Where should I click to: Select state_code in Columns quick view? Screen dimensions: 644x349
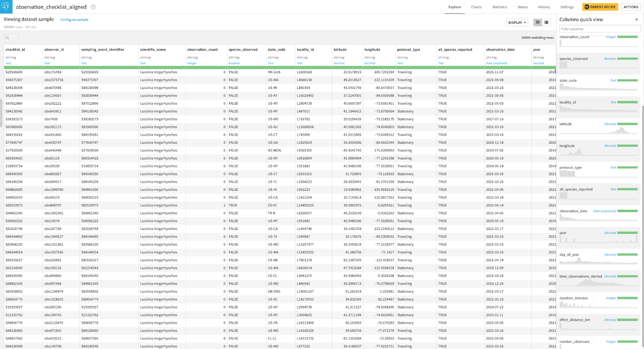coord(568,81)
